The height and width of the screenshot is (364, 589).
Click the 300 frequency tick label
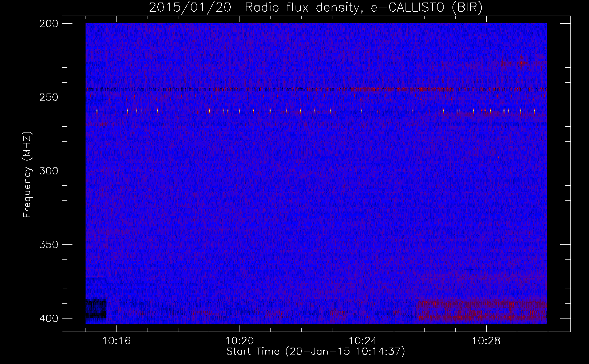tap(49, 171)
